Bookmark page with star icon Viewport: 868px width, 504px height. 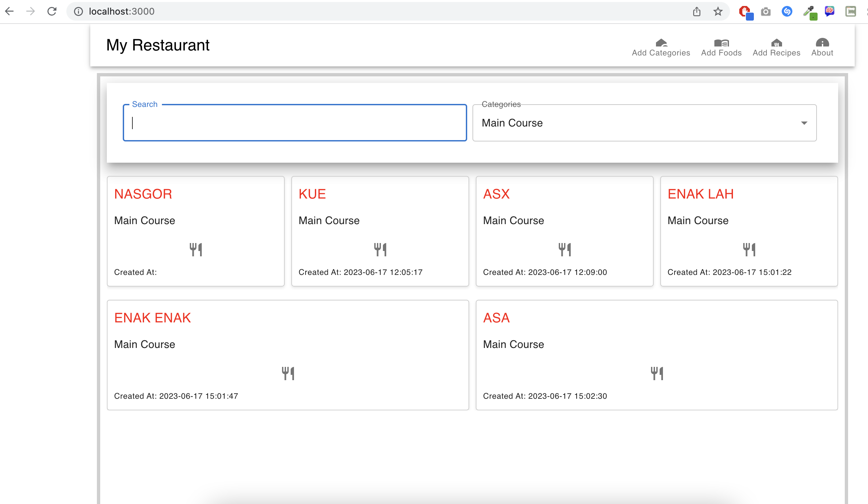[717, 11]
